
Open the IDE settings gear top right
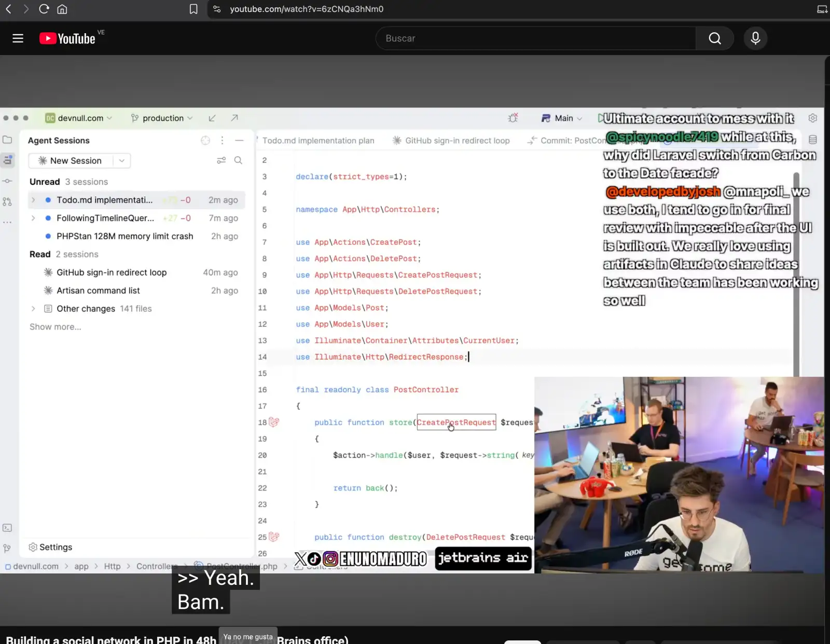[812, 118]
